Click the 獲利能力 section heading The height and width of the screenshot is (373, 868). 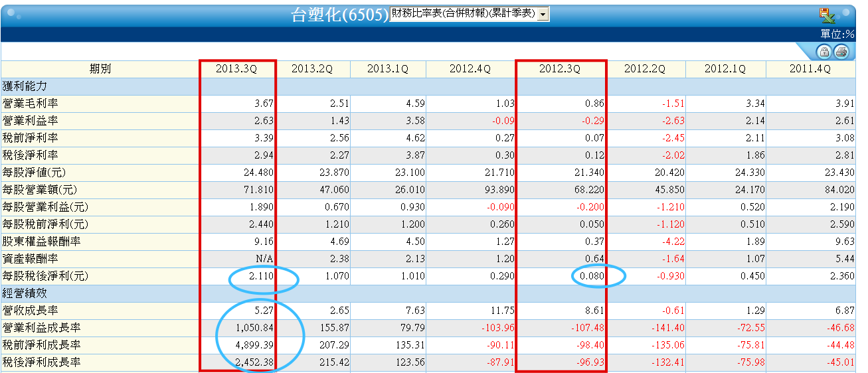[25, 86]
